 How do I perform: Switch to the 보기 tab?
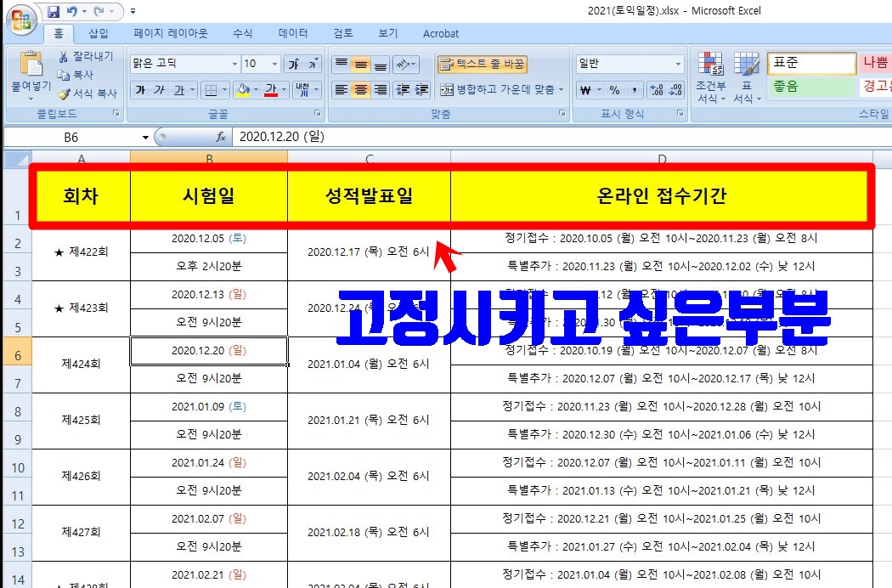388,34
